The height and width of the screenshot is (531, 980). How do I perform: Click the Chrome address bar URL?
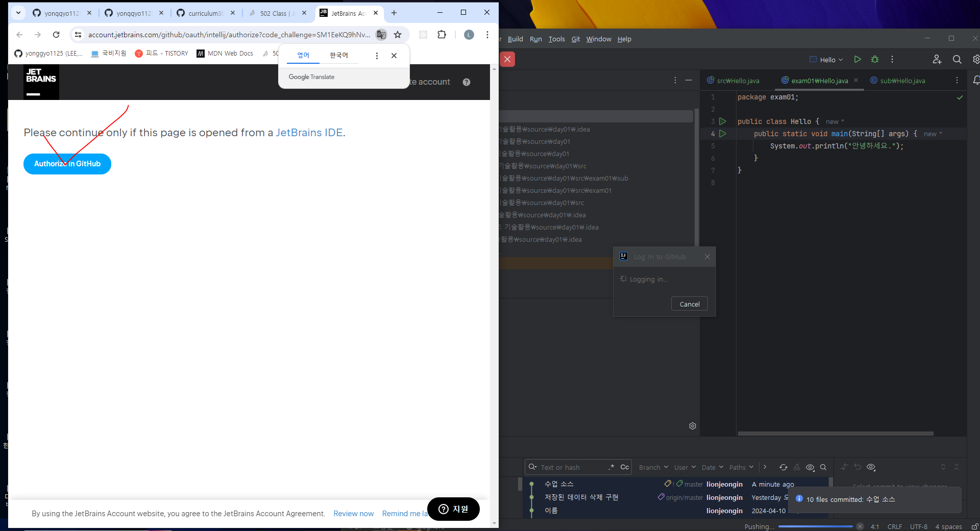229,35
